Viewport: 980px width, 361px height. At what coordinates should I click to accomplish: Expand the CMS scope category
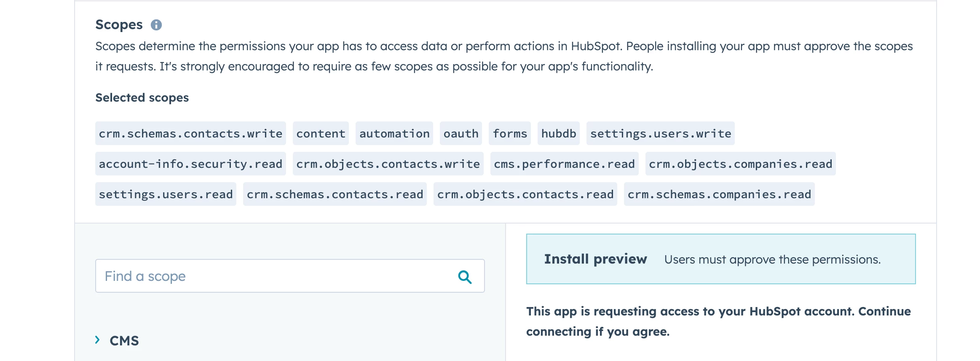(97, 340)
